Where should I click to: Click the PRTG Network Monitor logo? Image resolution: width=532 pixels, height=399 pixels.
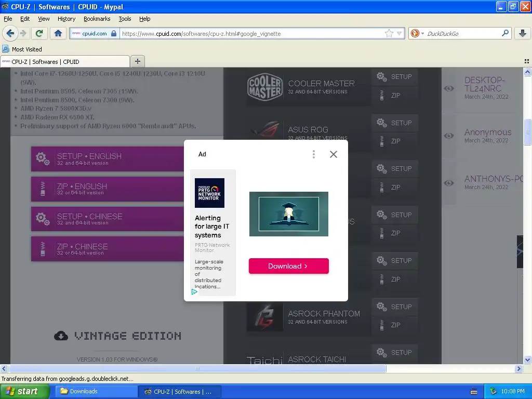point(209,193)
